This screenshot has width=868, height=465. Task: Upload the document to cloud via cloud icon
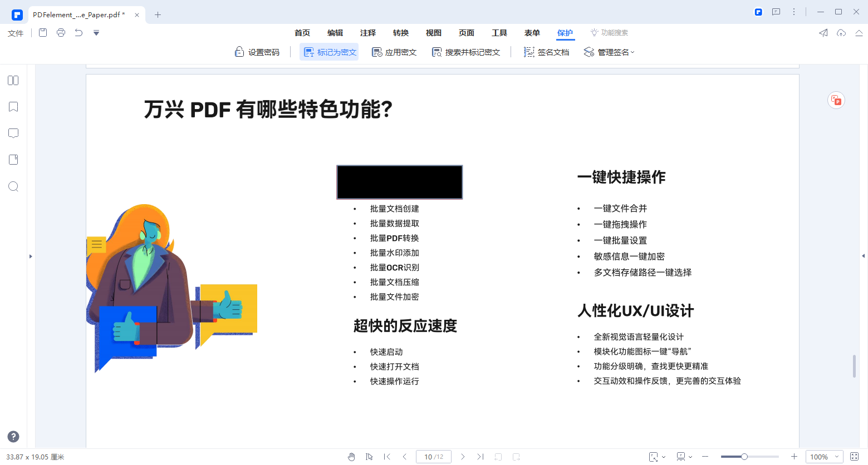[x=841, y=33]
